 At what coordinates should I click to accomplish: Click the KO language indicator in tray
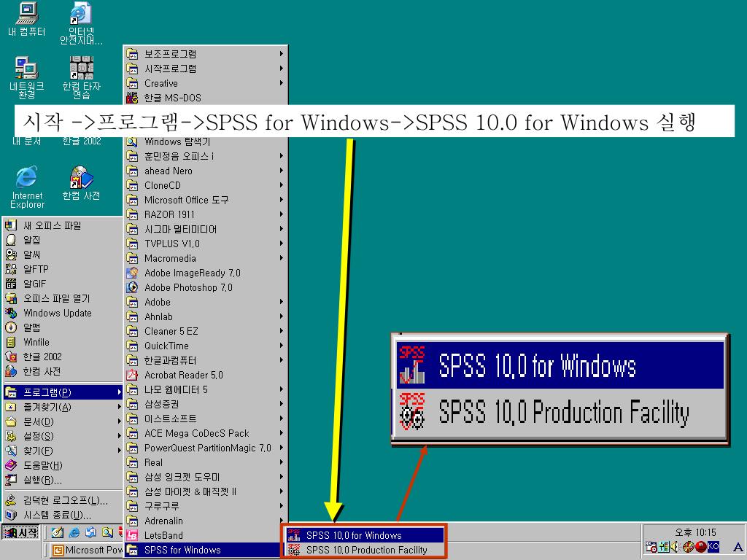pos(713,547)
